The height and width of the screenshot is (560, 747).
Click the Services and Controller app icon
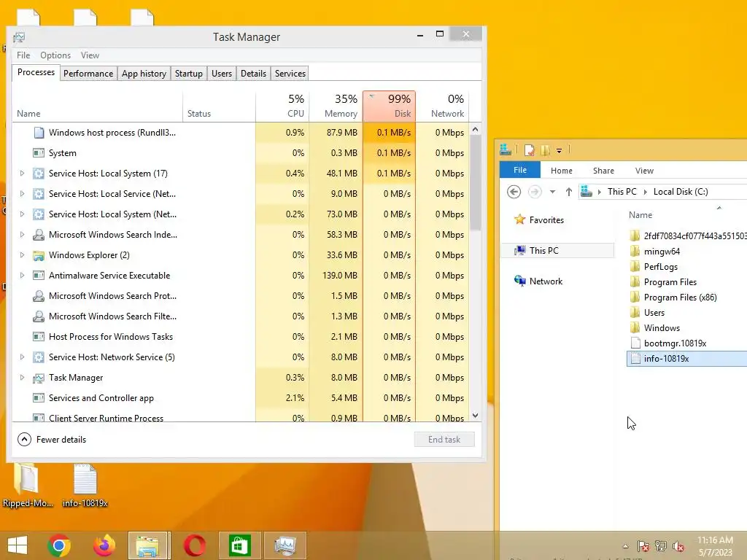click(39, 398)
